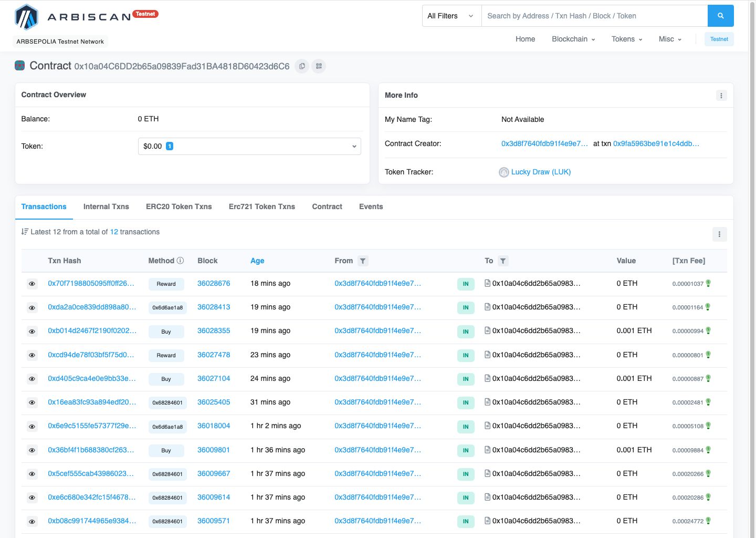Image resolution: width=756 pixels, height=538 pixels.
Task: Toggle eye preview for txn 0x36bf4f1b688380cf263
Action: click(x=32, y=450)
